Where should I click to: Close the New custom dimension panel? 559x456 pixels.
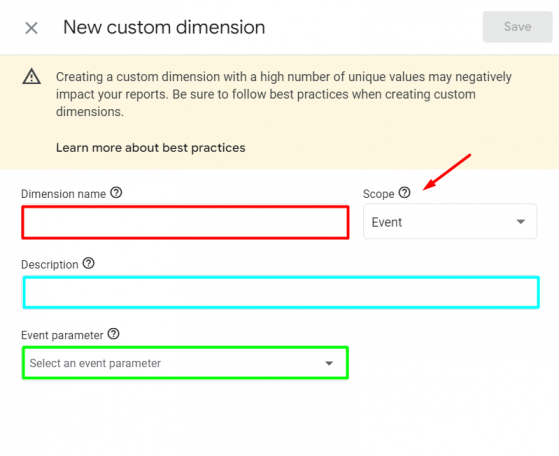[x=31, y=28]
